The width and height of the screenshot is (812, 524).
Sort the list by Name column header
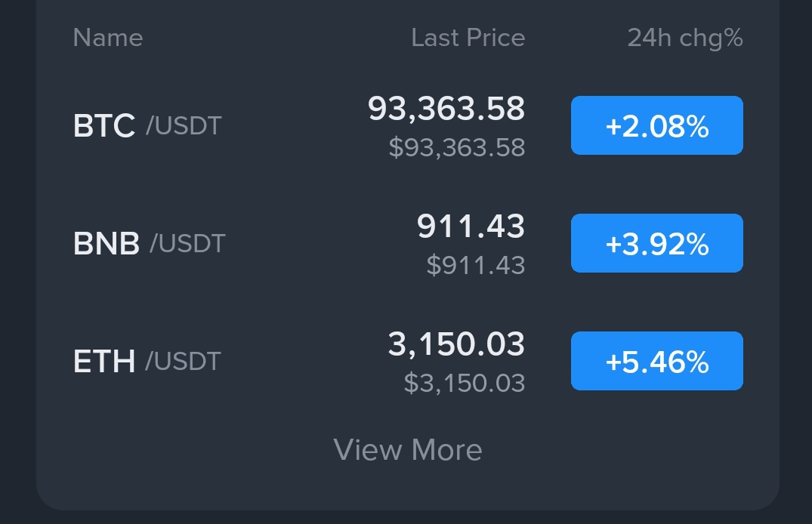pyautogui.click(x=107, y=38)
